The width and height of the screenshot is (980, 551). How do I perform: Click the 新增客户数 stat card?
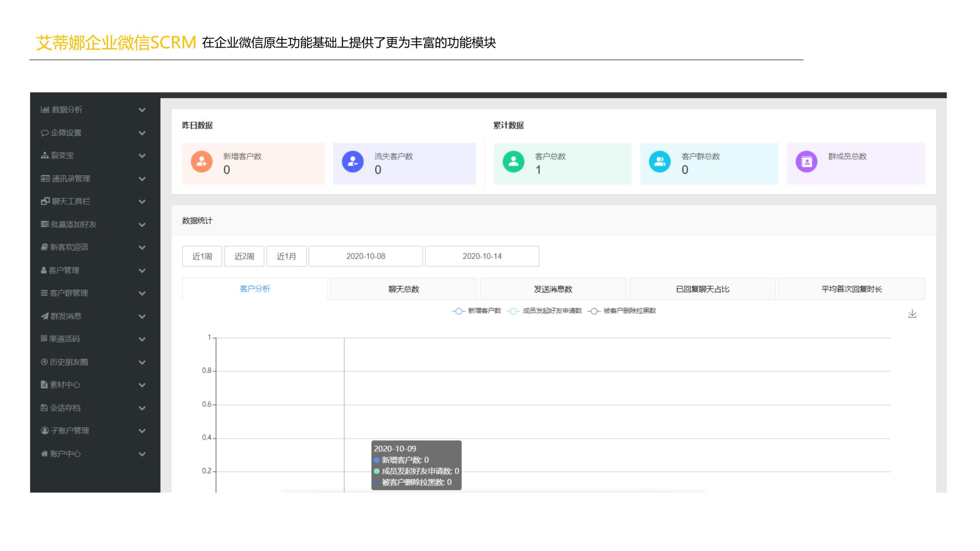(x=253, y=164)
